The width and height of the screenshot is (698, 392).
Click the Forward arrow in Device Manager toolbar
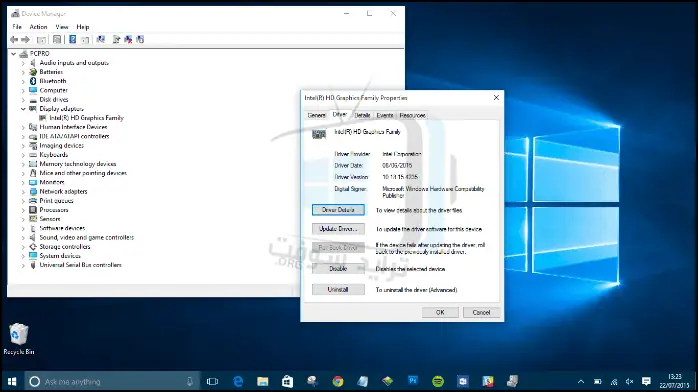[25, 40]
